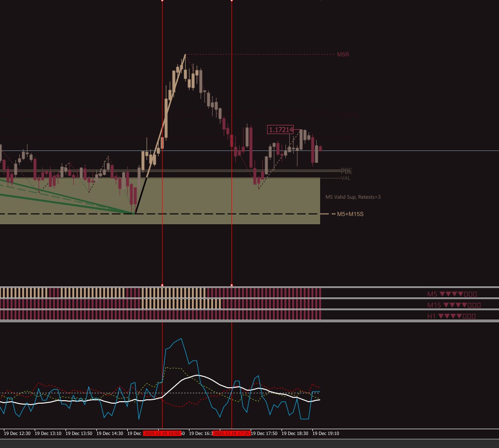The width and height of the screenshot is (499, 448).
Task: Click the H1 trend arrows label
Action: tap(451, 316)
